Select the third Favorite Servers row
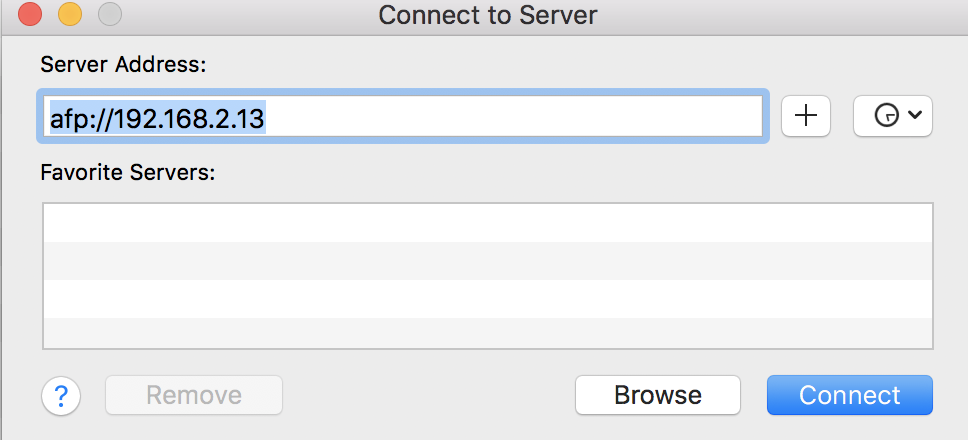The width and height of the screenshot is (968, 440). point(488,299)
